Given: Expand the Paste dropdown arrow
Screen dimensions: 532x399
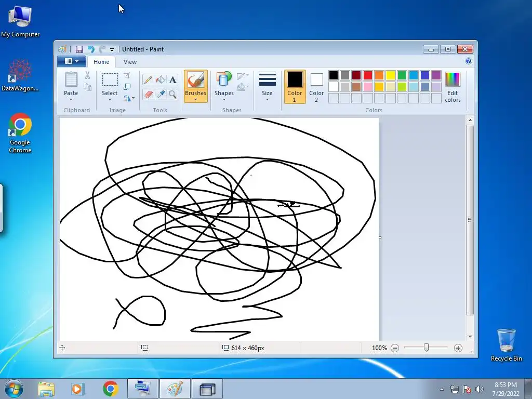Looking at the screenshot, I should 71,99.
